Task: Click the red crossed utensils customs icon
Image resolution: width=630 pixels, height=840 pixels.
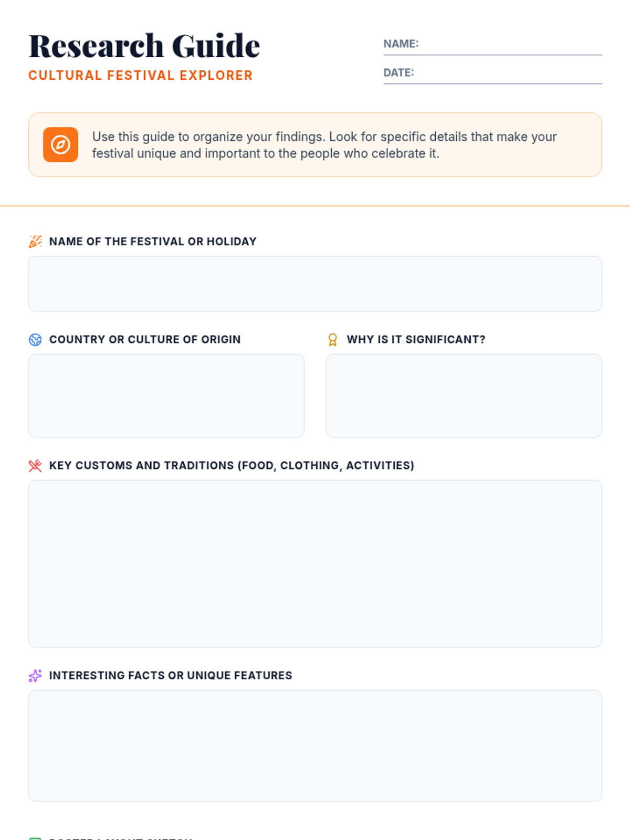Action: (35, 466)
